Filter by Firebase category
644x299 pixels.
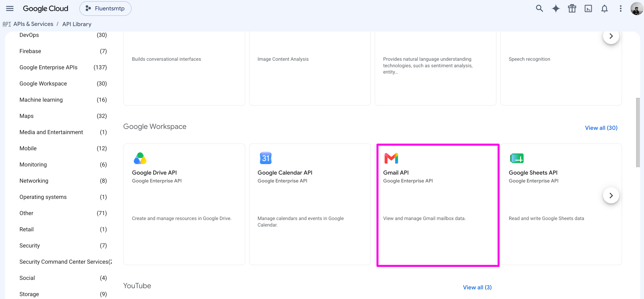pyautogui.click(x=63, y=51)
